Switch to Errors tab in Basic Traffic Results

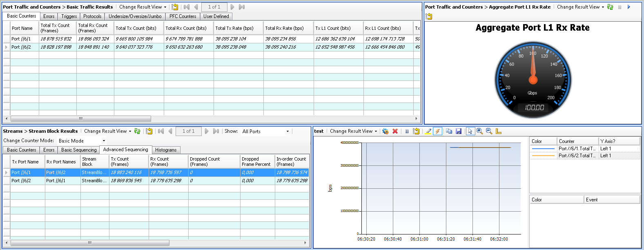click(49, 16)
